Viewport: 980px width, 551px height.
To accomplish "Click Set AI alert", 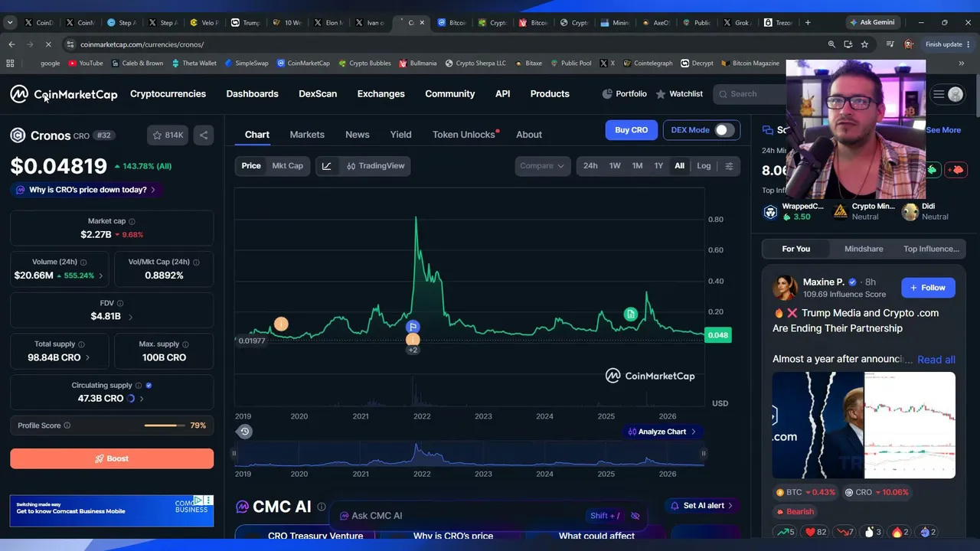I will click(x=703, y=506).
